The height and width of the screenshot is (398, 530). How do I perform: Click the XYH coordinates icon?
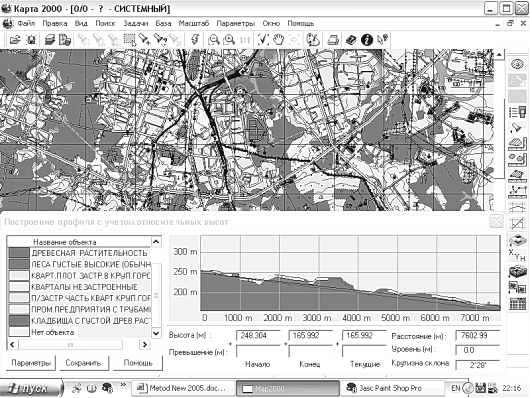tap(517, 256)
